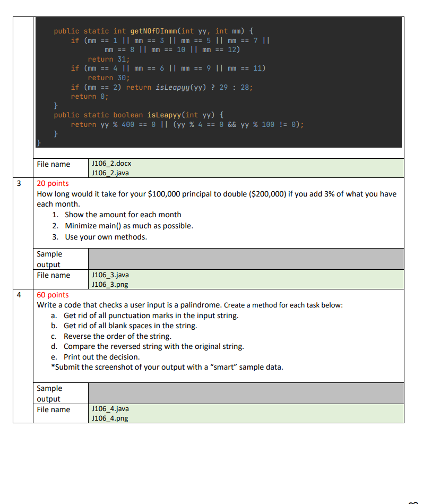The width and height of the screenshot is (423, 504).
Task: Click the question number 3 cell
Action: [23, 233]
